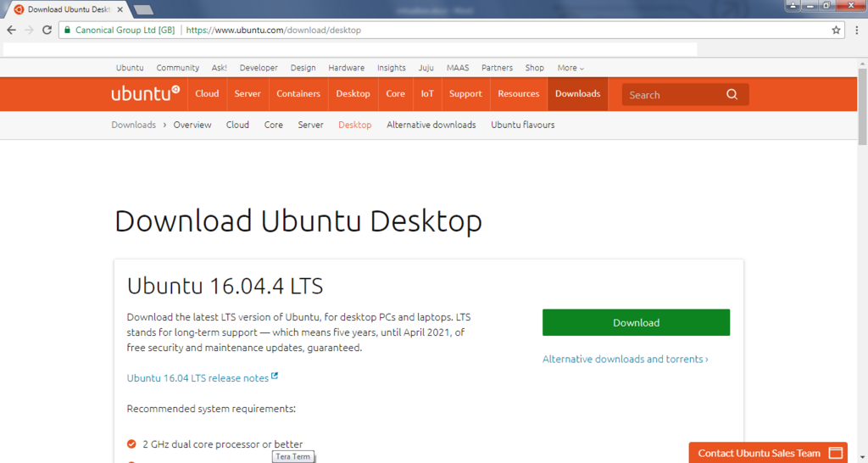Click the MAAS link in top bar

tap(458, 68)
